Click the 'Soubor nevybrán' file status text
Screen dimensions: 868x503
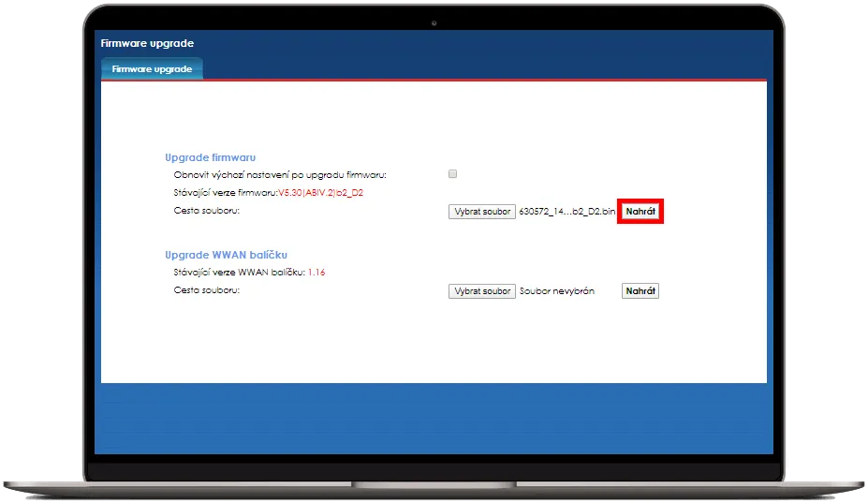557,291
